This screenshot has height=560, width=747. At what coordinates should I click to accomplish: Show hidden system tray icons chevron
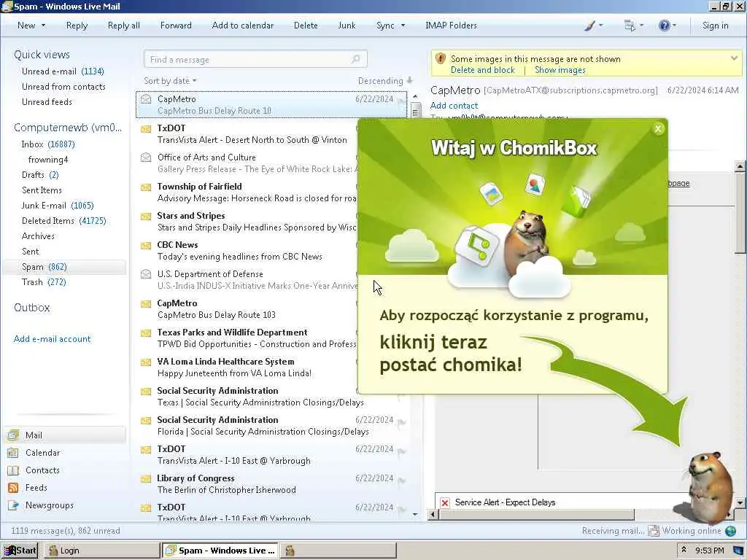point(683,550)
